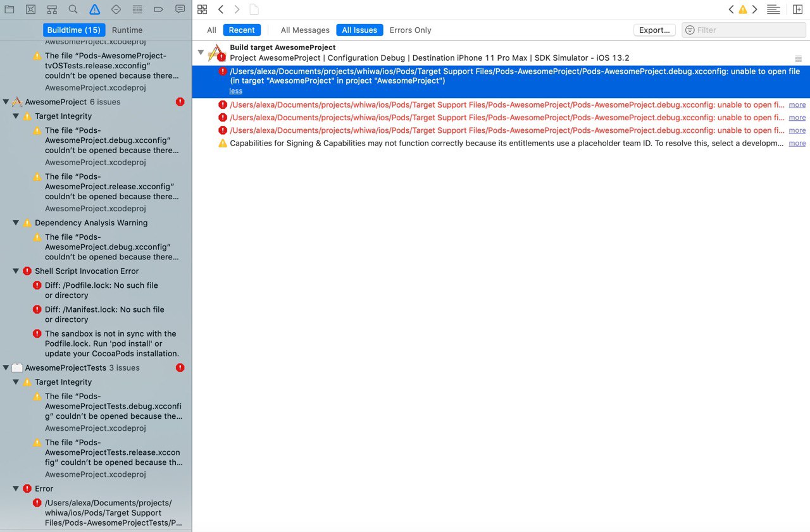Jump to the previous issue arrow
The image size is (810, 532).
click(731, 9)
